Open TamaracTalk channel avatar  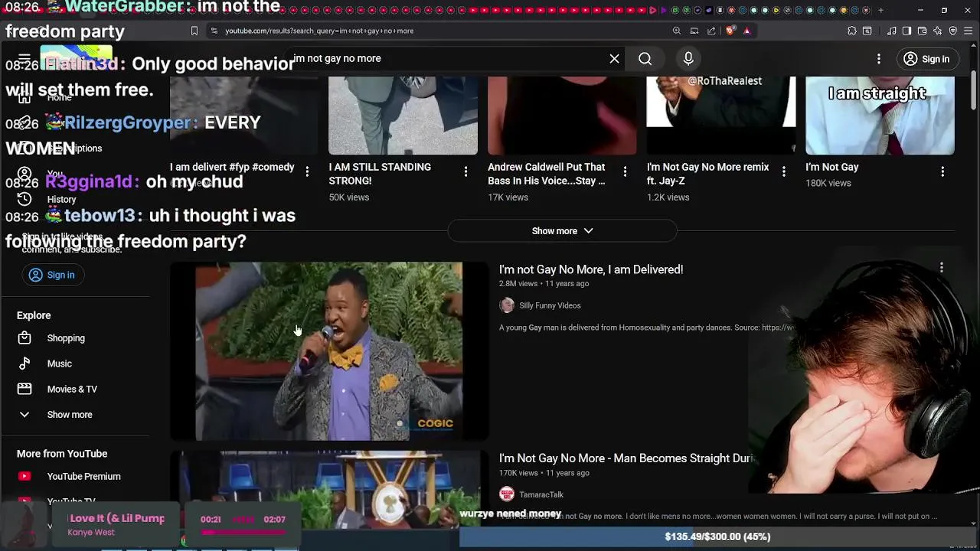coord(507,494)
